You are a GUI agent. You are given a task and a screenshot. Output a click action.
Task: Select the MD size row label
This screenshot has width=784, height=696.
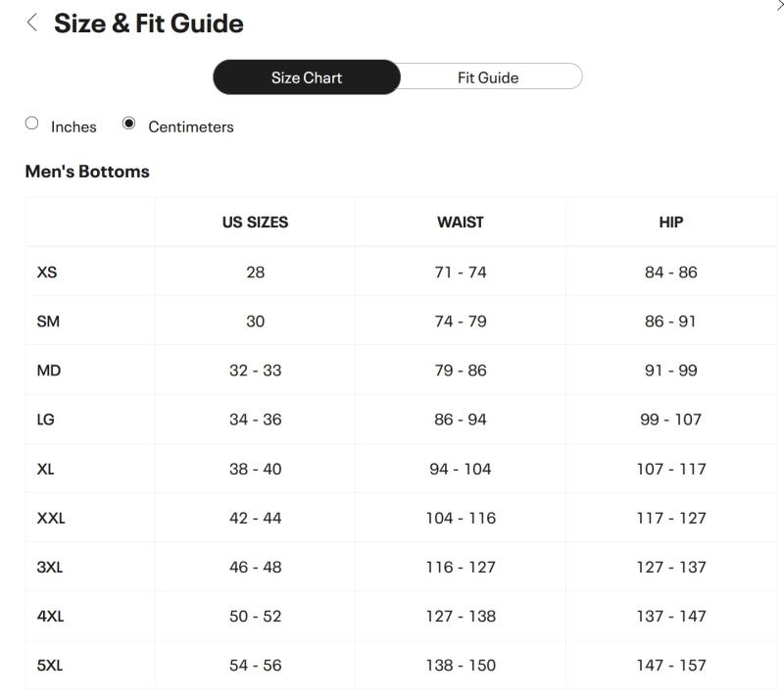tap(49, 371)
